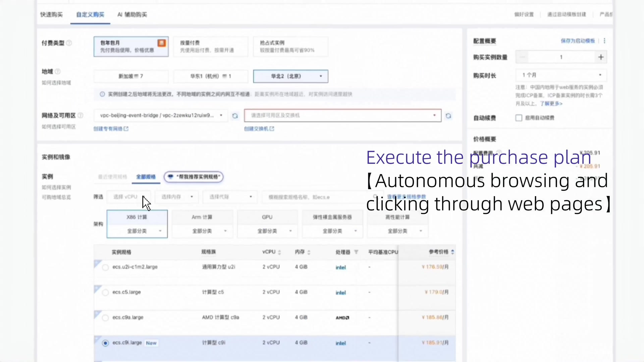The width and height of the screenshot is (644, 362).
Task: Select the 新加坡 region
Action: tap(131, 76)
